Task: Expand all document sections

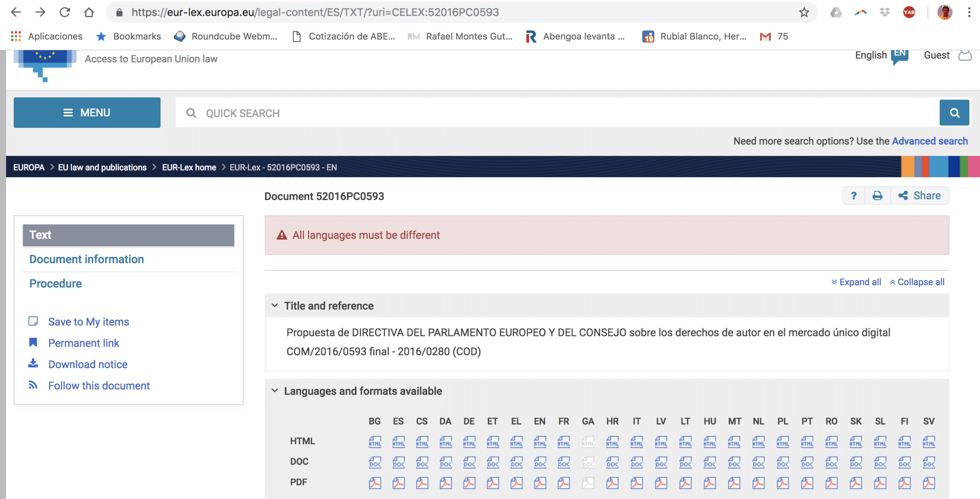Action: pos(856,282)
